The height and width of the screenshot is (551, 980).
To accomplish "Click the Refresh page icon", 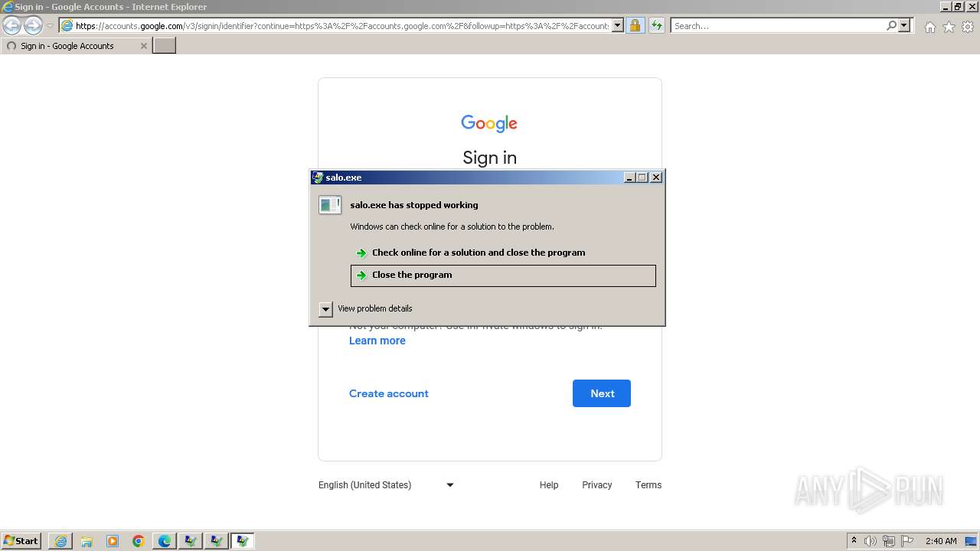I will tap(656, 25).
